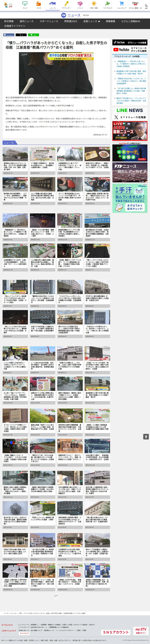Open ranking item 2 about 畜産関連の工場
150x644 pixels.
click(x=131, y=73)
